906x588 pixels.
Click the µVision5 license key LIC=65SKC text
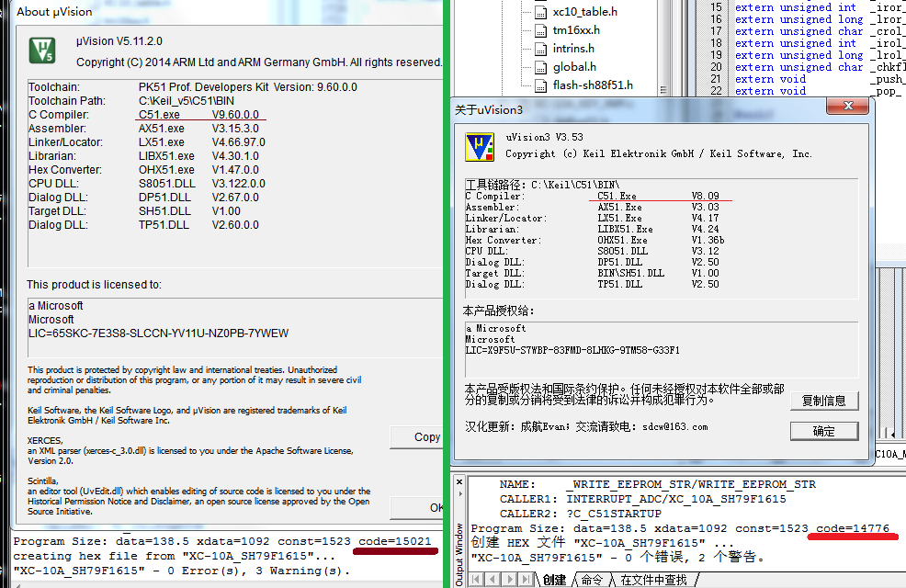click(x=158, y=334)
